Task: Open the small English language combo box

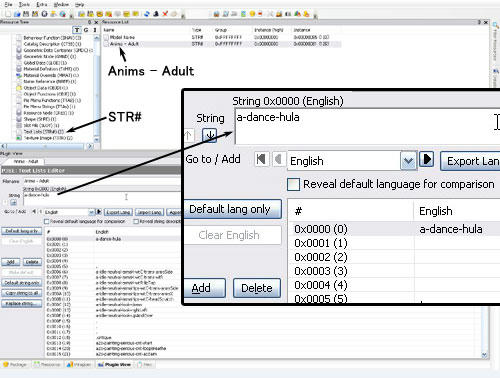Action: (69, 212)
